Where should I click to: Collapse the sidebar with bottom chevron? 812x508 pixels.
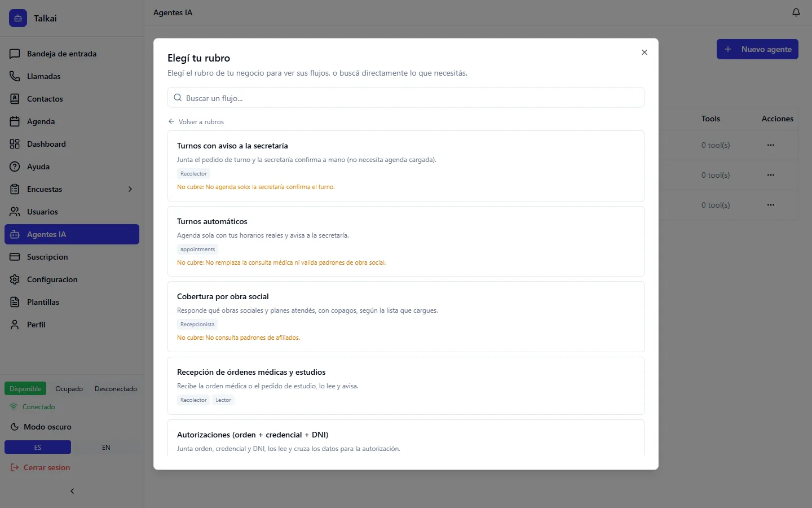[x=72, y=491]
